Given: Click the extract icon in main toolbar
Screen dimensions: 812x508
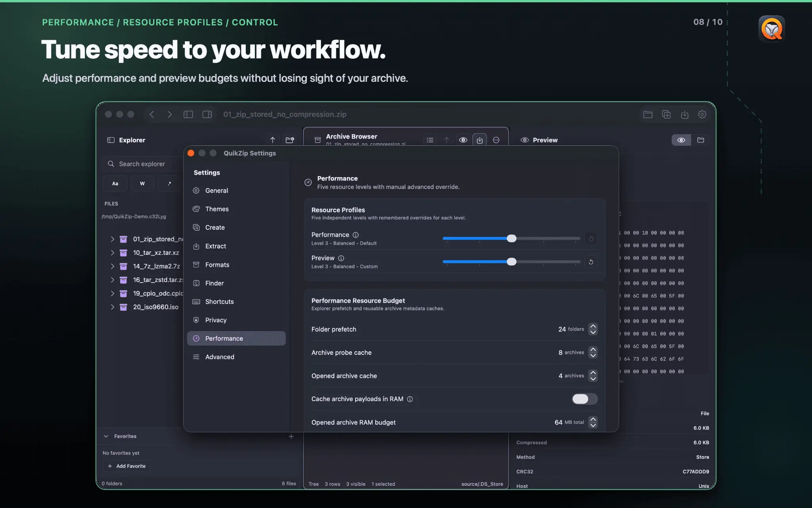Looking at the screenshot, I should pyautogui.click(x=684, y=114).
